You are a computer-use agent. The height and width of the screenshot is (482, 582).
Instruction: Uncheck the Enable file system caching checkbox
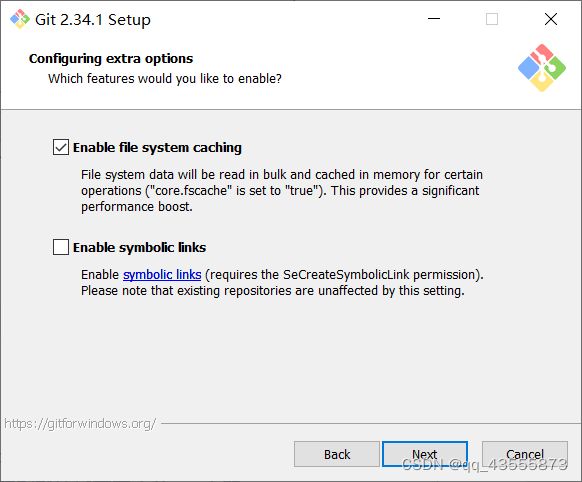[x=61, y=147]
